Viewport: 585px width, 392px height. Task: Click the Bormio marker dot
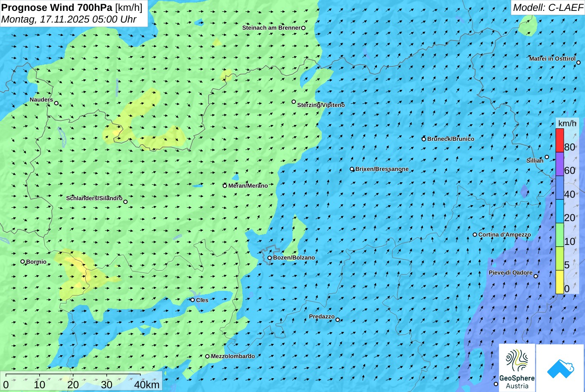point(23,262)
